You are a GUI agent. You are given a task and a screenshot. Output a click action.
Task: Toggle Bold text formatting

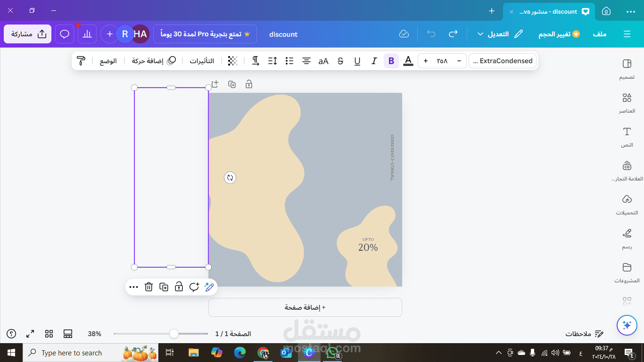tap(391, 61)
